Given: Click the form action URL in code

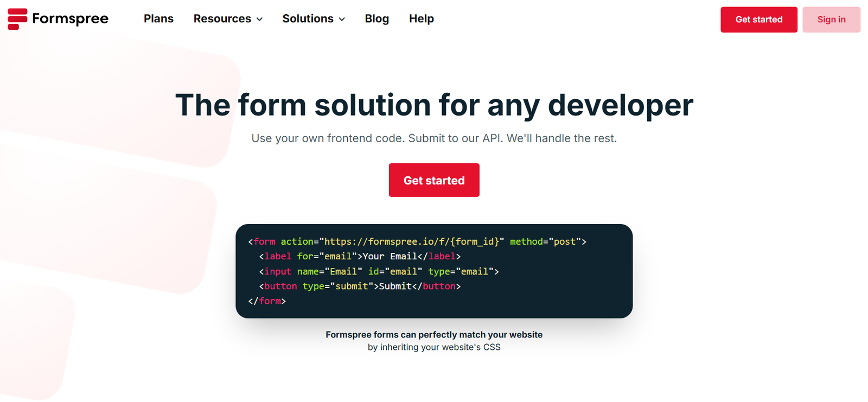Looking at the screenshot, I should pyautogui.click(x=412, y=241).
